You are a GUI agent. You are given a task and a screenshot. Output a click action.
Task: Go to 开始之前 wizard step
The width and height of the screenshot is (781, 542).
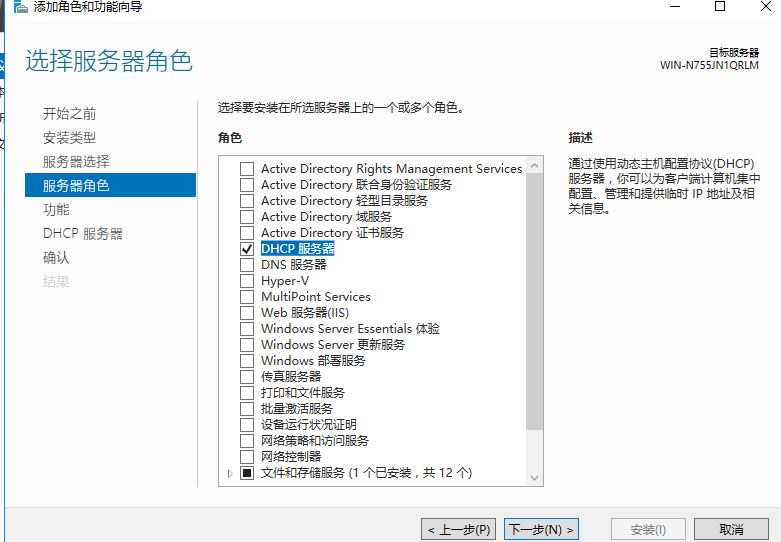coord(69,114)
